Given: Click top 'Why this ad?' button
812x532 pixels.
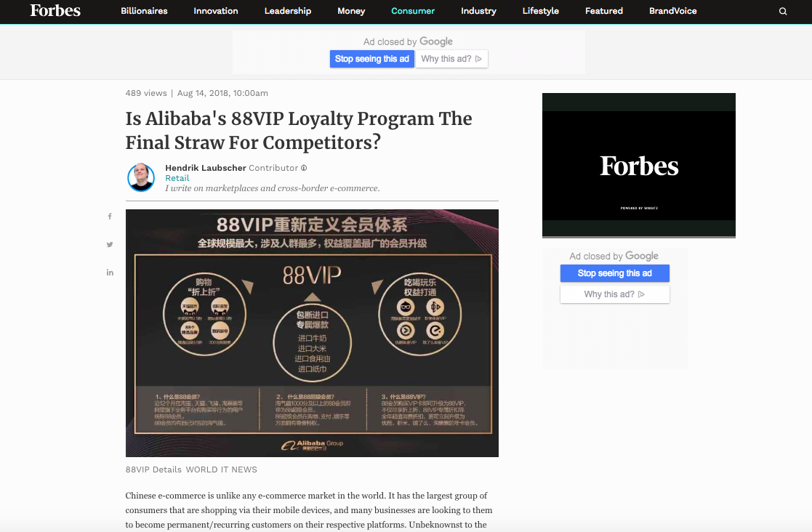Looking at the screenshot, I should pyautogui.click(x=451, y=59).
